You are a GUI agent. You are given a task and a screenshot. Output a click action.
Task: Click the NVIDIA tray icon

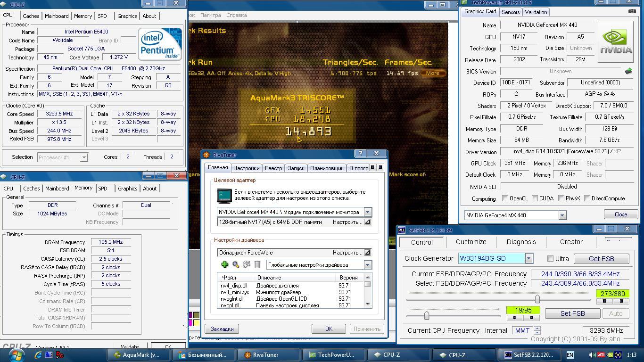coord(610,355)
